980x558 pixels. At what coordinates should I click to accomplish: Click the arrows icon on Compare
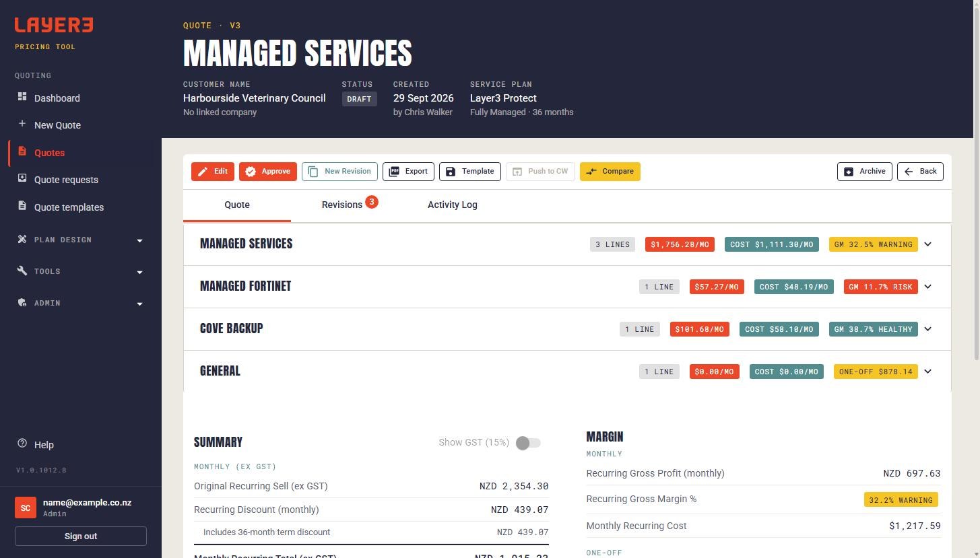coord(591,172)
